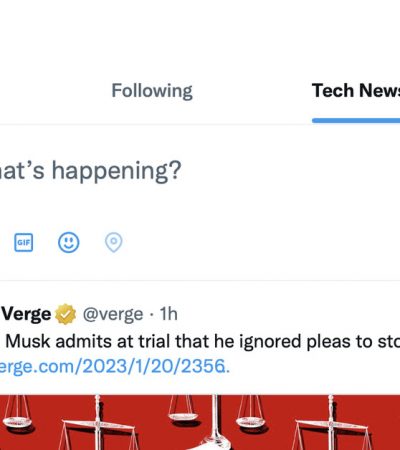Switch to the Following tab
This screenshot has height=450, width=400.
pyautogui.click(x=152, y=91)
